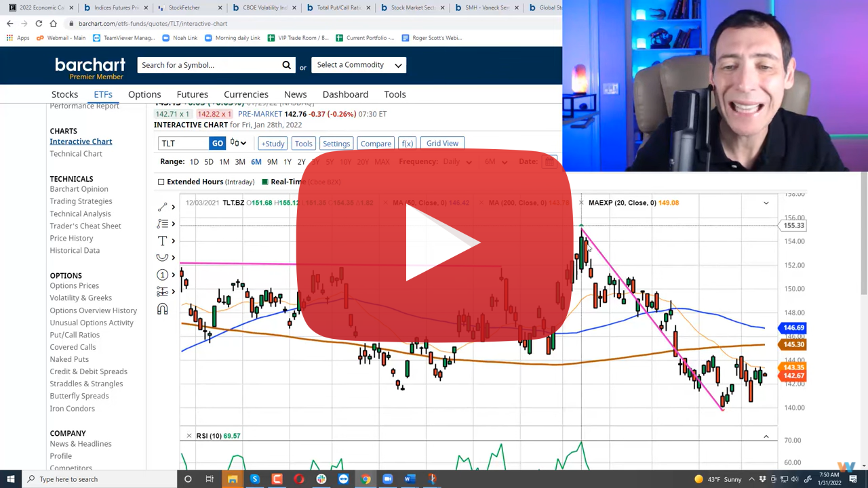Collapse the RSI pane chevron
The image size is (868, 488).
click(x=766, y=436)
